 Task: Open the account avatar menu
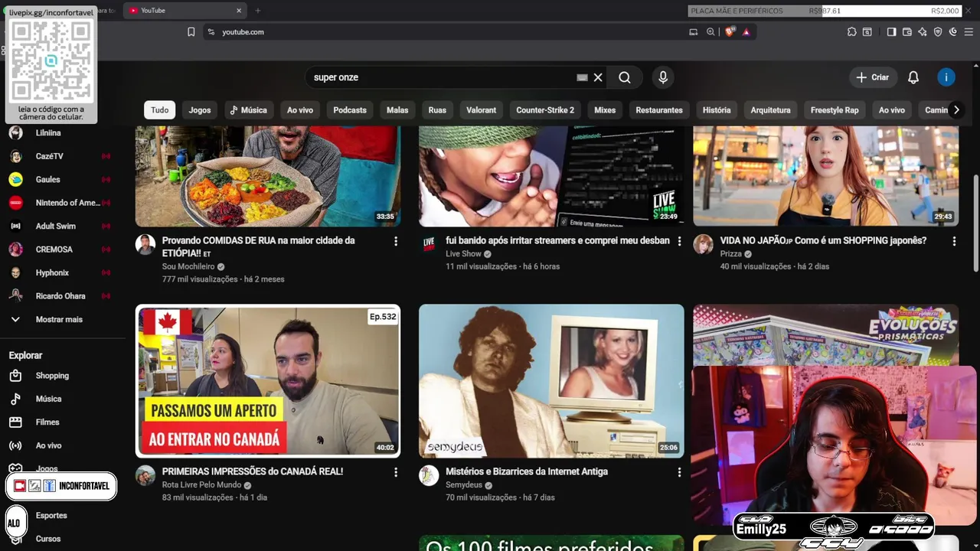click(x=946, y=77)
